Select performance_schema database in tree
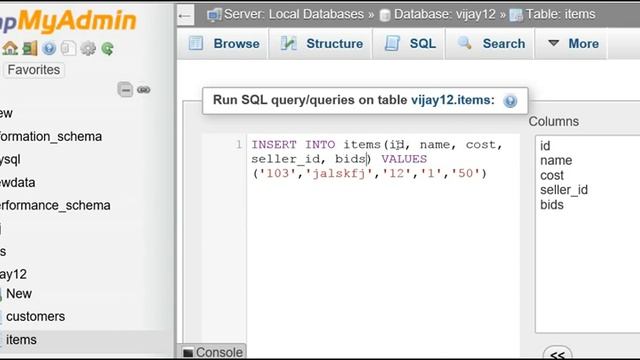 click(55, 205)
